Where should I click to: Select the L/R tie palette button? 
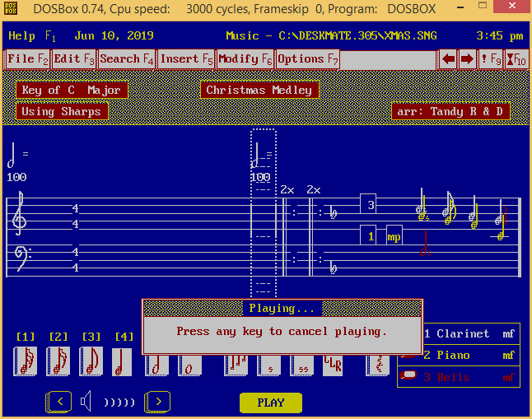[x=333, y=365]
